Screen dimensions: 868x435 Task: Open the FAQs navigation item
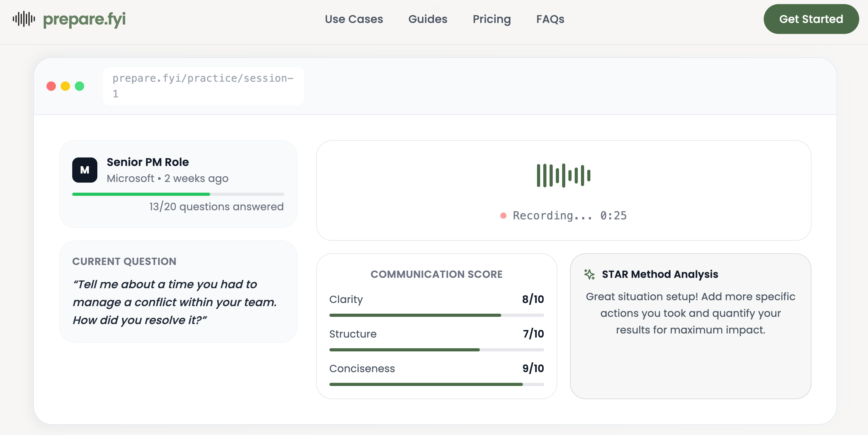[550, 19]
